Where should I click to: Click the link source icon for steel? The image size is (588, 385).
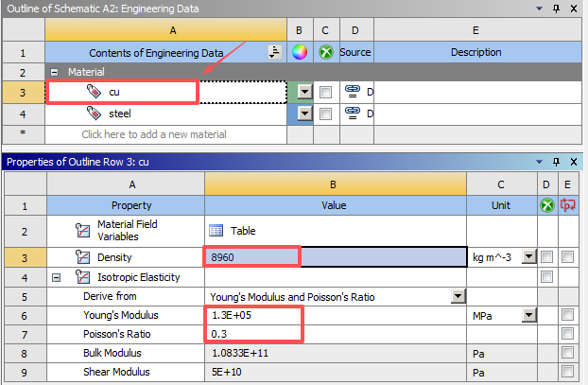(x=352, y=113)
